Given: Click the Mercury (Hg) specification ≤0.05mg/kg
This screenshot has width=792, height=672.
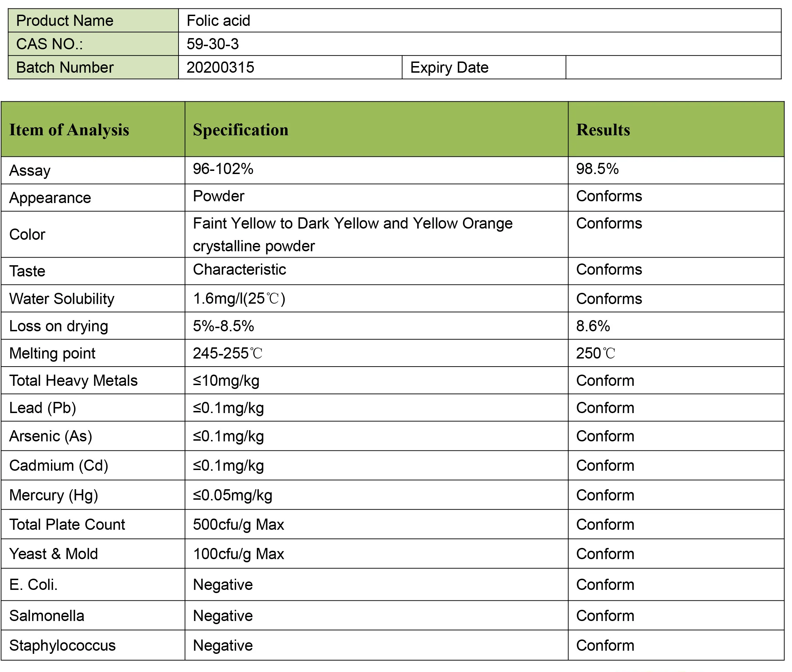Looking at the screenshot, I should coord(232,495).
